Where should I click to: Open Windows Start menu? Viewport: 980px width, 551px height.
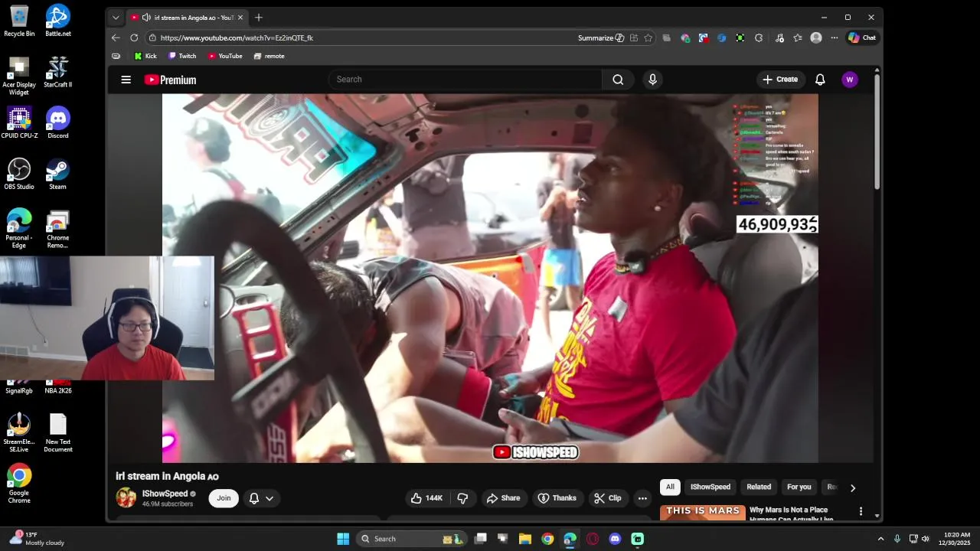pyautogui.click(x=343, y=539)
